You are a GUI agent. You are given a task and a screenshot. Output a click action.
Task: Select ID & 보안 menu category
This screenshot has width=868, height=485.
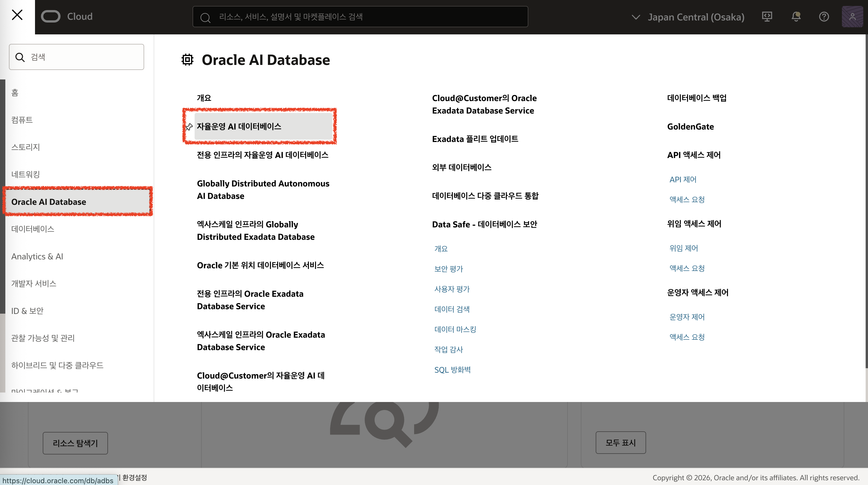point(27,311)
